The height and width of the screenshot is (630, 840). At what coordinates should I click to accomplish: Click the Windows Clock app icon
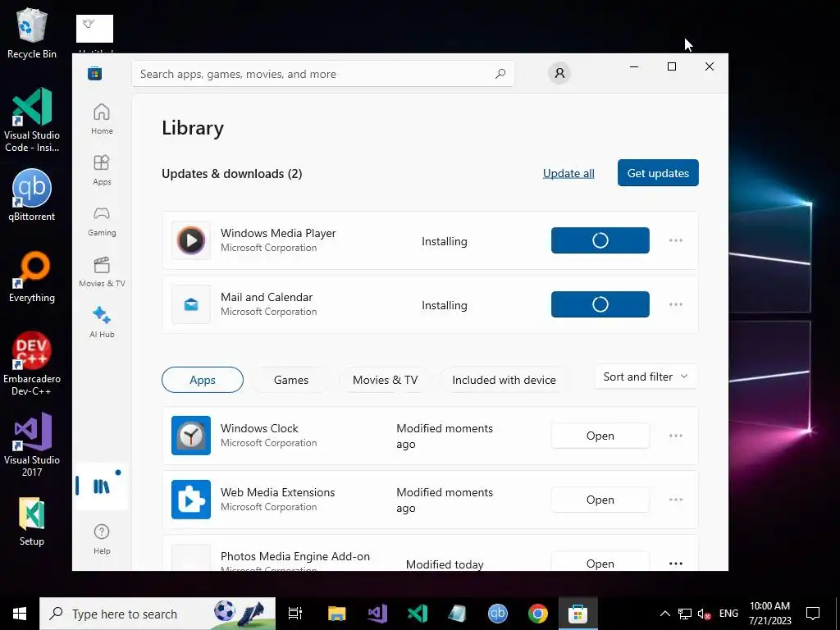click(191, 436)
